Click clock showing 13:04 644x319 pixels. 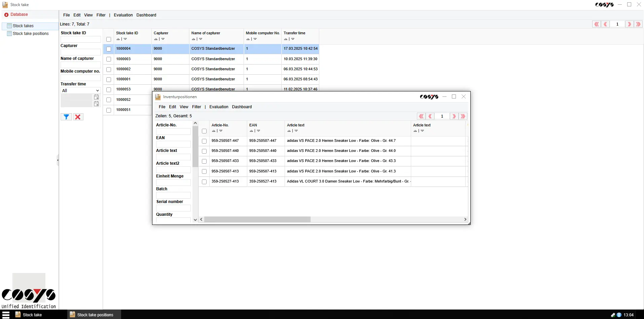point(629,315)
